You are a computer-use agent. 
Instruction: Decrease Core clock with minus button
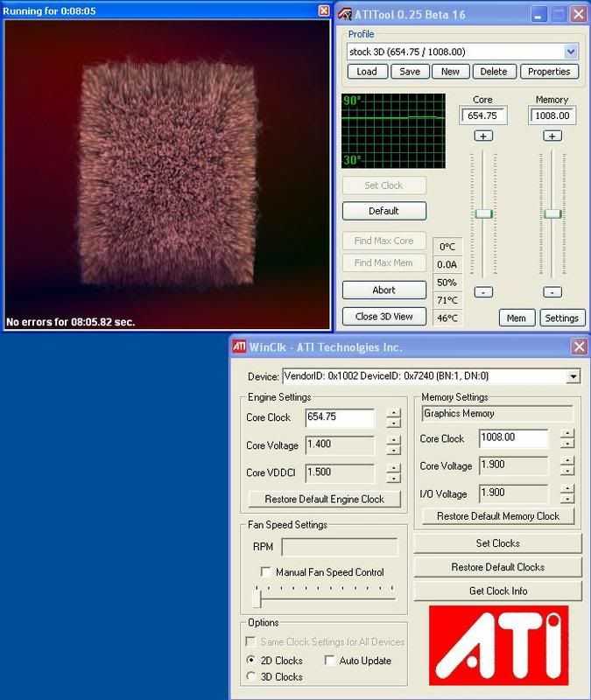[483, 292]
